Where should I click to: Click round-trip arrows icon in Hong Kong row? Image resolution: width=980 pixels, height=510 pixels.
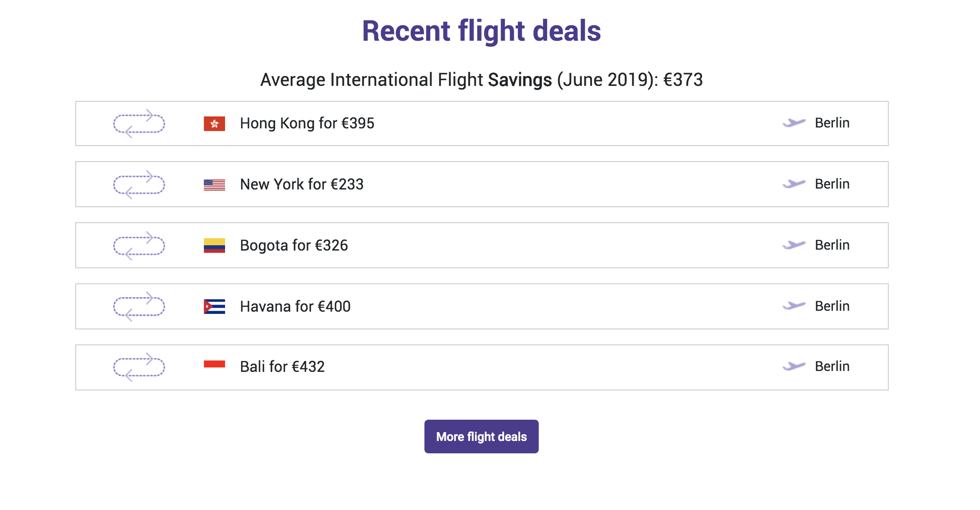(x=139, y=124)
